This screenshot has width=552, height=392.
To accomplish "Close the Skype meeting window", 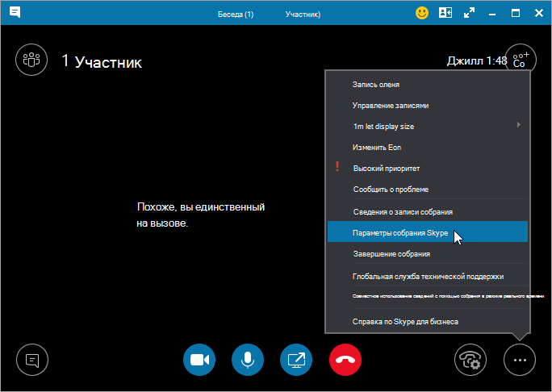I will pos(539,14).
